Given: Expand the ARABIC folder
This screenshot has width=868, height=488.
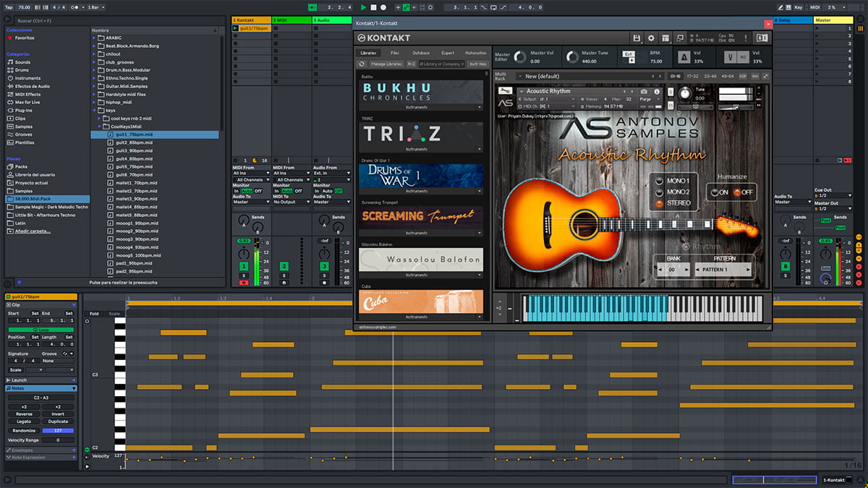Looking at the screenshot, I should pos(95,38).
